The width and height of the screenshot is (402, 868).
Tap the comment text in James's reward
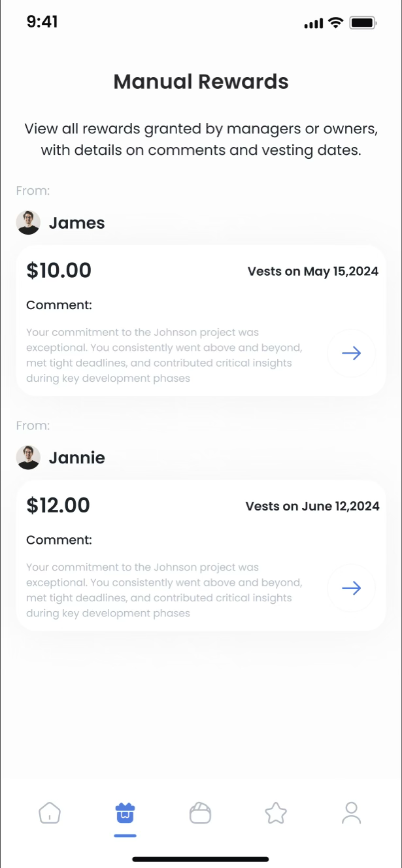164,356
